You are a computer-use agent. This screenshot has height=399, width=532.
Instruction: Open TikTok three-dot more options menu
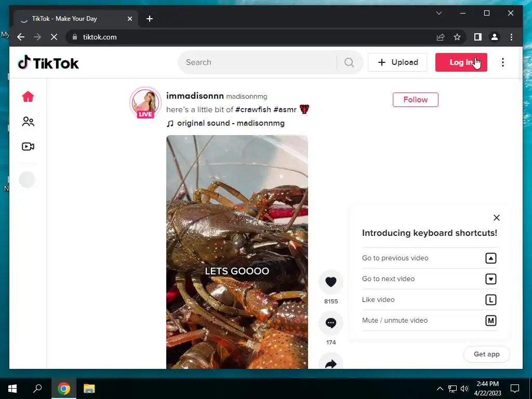[503, 62]
